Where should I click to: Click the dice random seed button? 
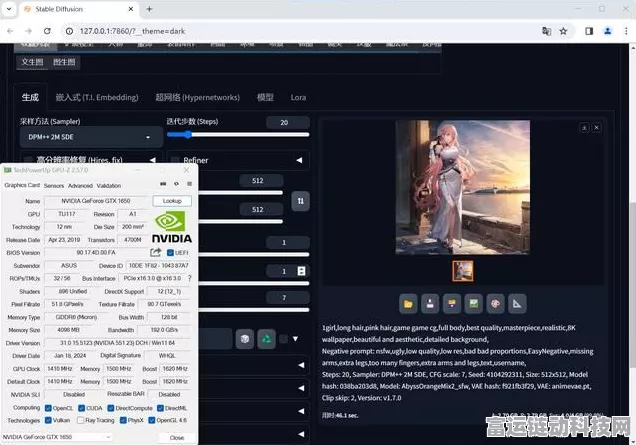coord(245,339)
